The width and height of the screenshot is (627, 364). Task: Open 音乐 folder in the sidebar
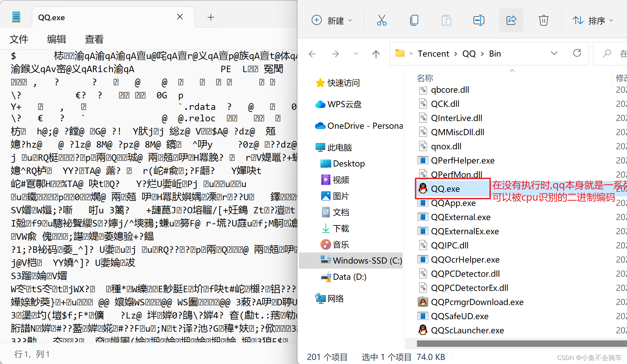[335, 244]
